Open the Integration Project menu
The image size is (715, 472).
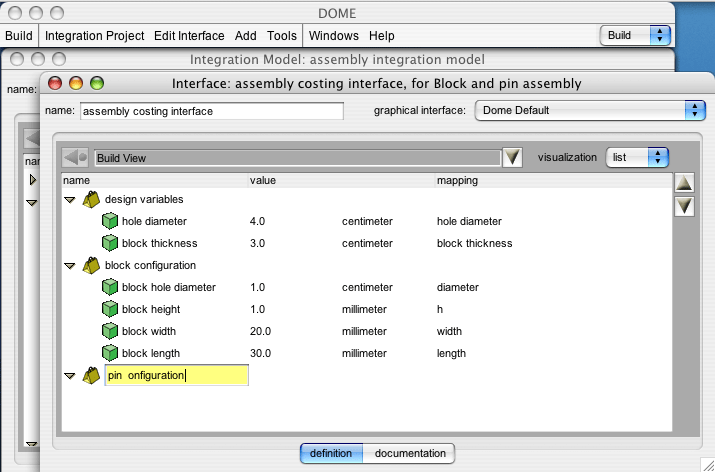click(94, 36)
